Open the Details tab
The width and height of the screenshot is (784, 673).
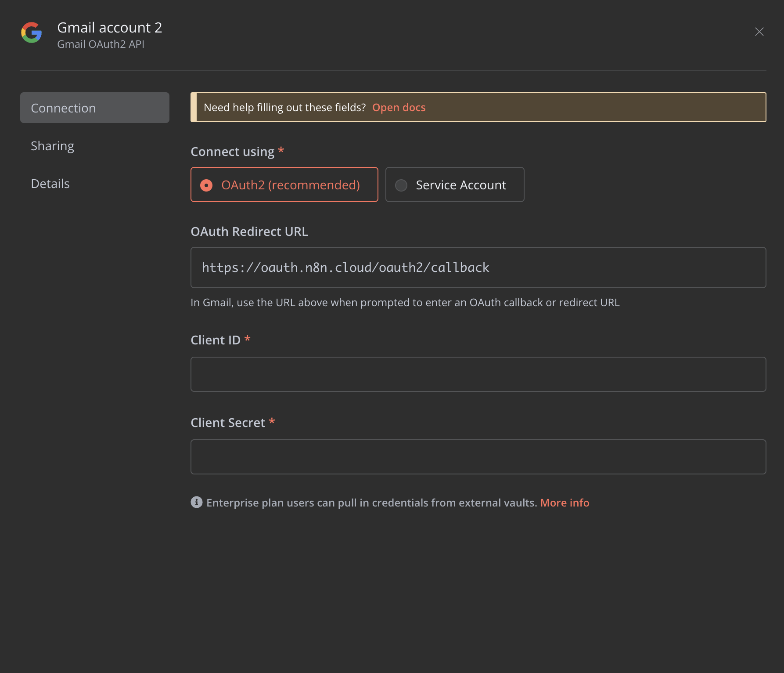click(x=50, y=183)
